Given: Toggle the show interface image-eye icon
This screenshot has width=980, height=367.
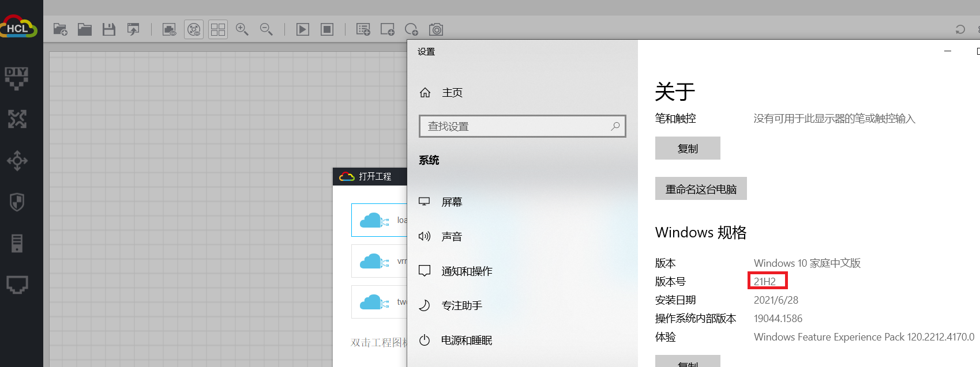Looking at the screenshot, I should click(169, 29).
